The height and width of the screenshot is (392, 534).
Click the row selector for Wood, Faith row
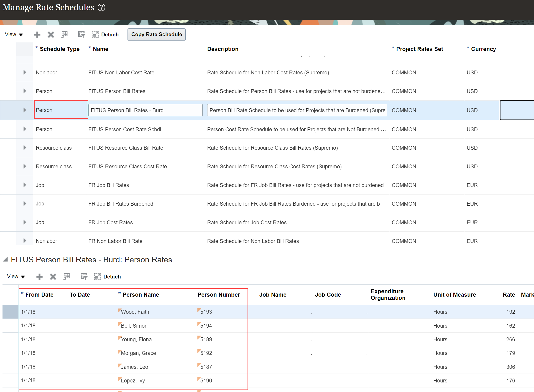(10, 312)
